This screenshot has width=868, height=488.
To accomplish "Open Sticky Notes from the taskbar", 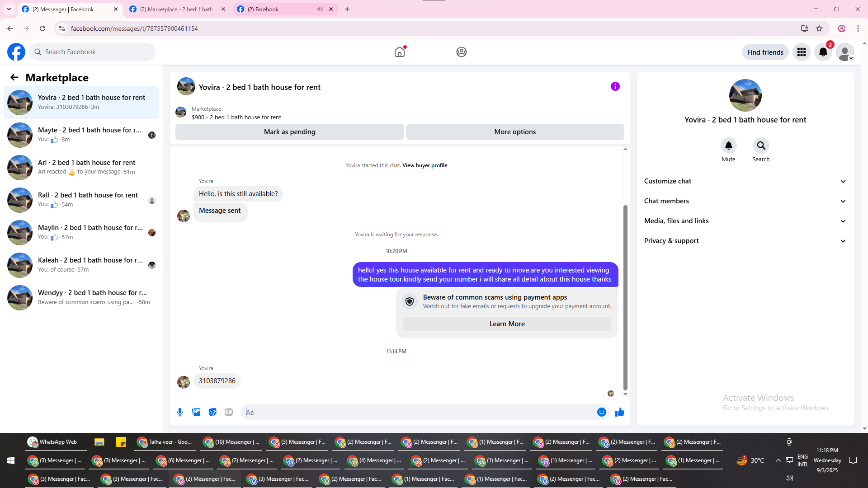I will [x=121, y=442].
